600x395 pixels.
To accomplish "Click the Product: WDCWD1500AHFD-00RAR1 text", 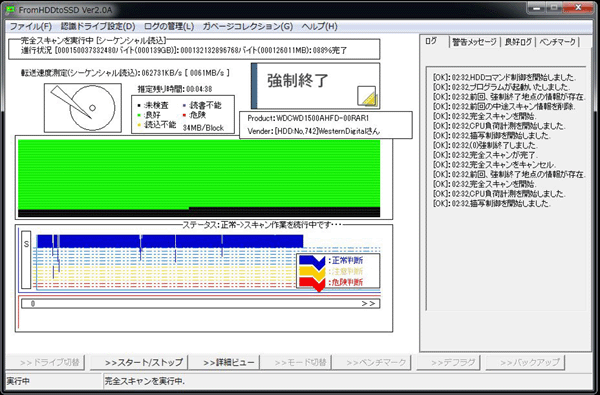I will pyautogui.click(x=308, y=118).
